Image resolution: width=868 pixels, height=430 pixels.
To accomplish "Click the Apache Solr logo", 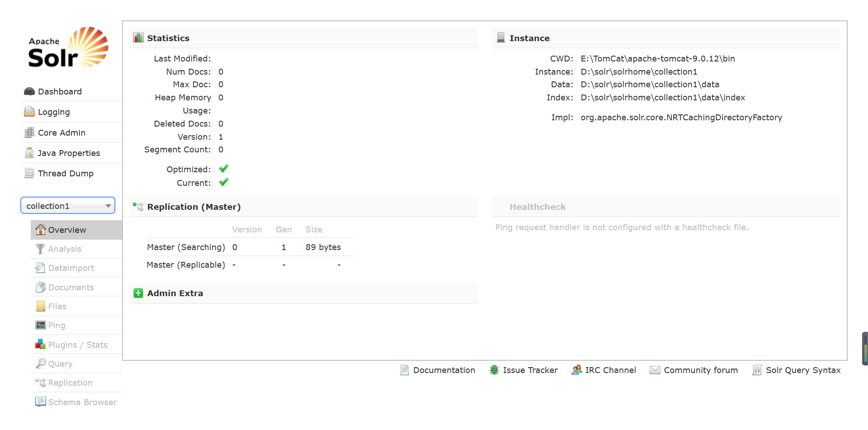I will [68, 47].
